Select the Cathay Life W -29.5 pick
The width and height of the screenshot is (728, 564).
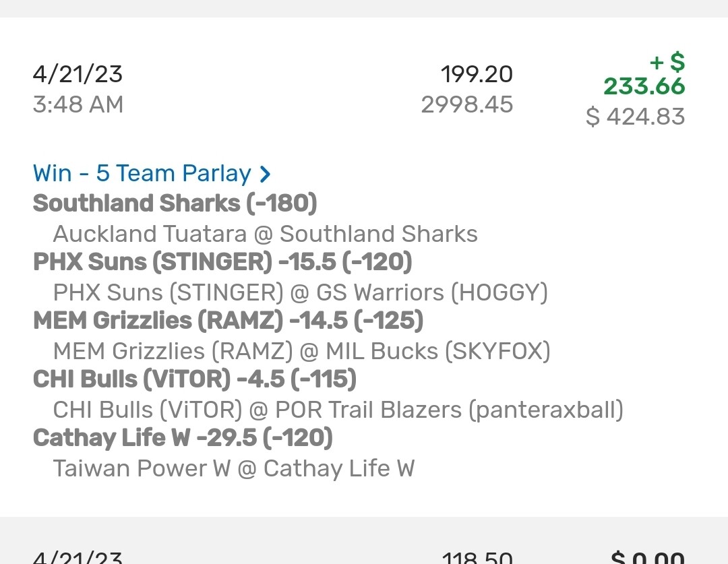point(183,437)
